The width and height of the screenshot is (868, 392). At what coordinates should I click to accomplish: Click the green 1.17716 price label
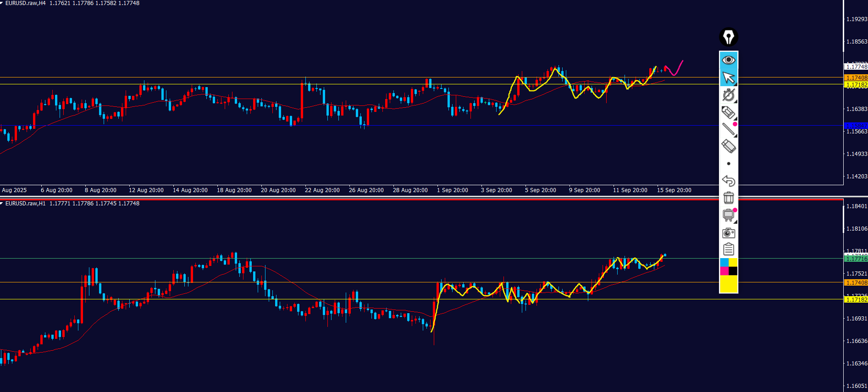(x=856, y=259)
